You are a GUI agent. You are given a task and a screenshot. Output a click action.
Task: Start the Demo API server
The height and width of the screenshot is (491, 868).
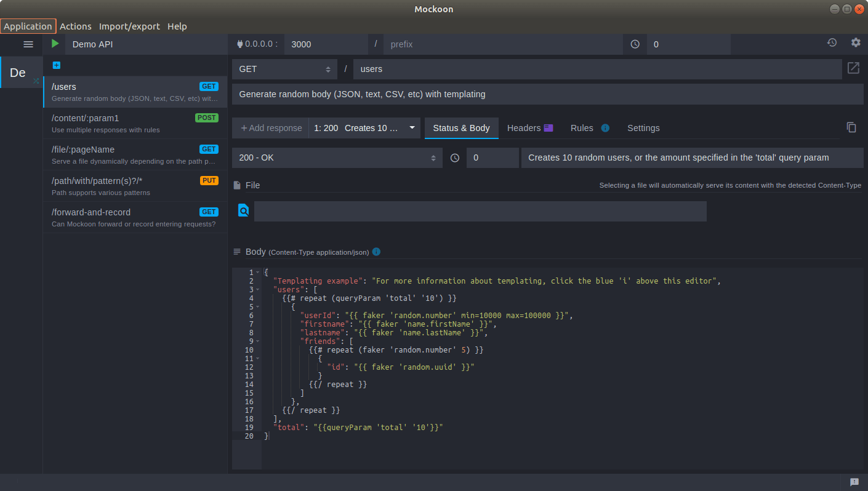pos(55,44)
